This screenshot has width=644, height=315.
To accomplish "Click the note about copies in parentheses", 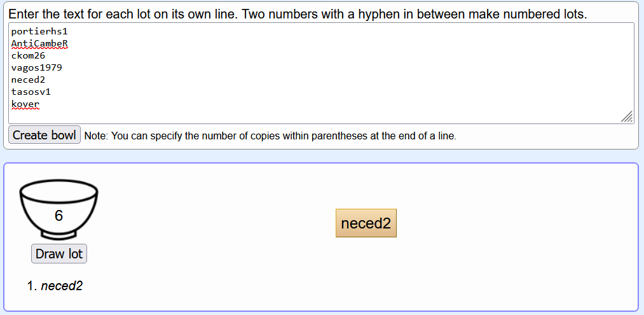I will (x=270, y=136).
